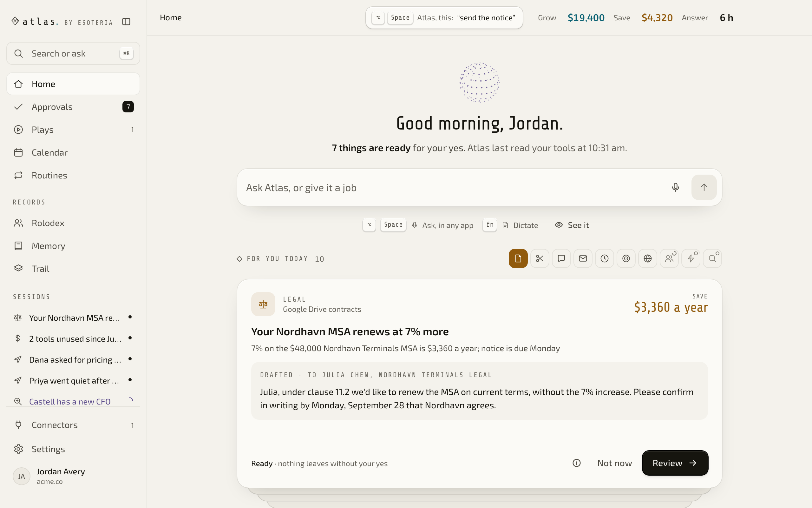Open Settings

(x=73, y=449)
